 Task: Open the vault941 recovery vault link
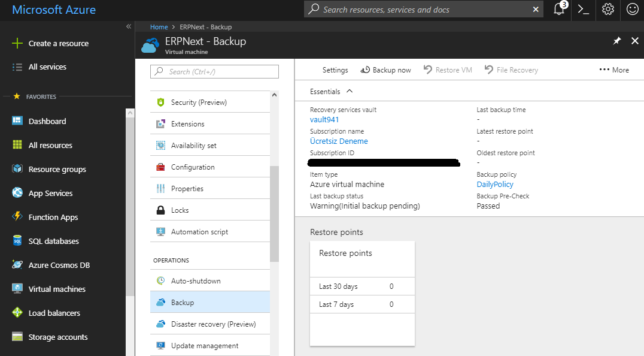324,120
